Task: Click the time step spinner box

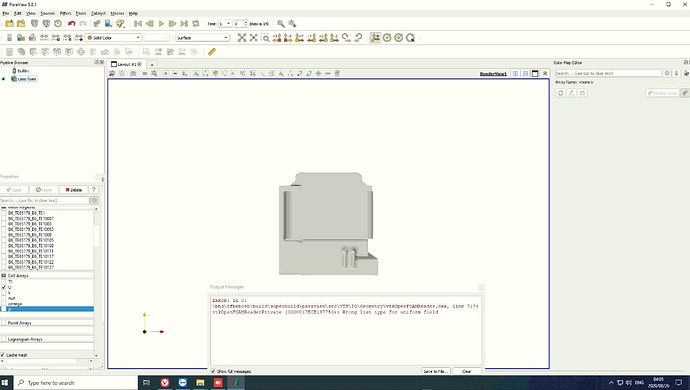Action: [240, 23]
